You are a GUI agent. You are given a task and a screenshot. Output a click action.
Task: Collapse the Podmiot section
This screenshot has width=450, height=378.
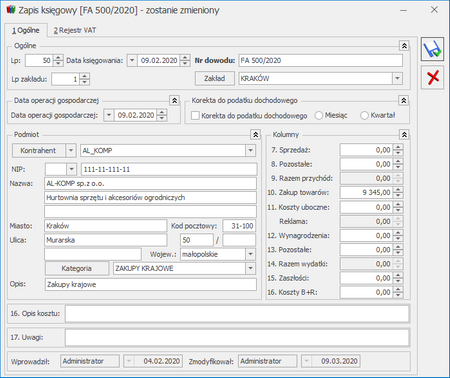tap(255, 134)
